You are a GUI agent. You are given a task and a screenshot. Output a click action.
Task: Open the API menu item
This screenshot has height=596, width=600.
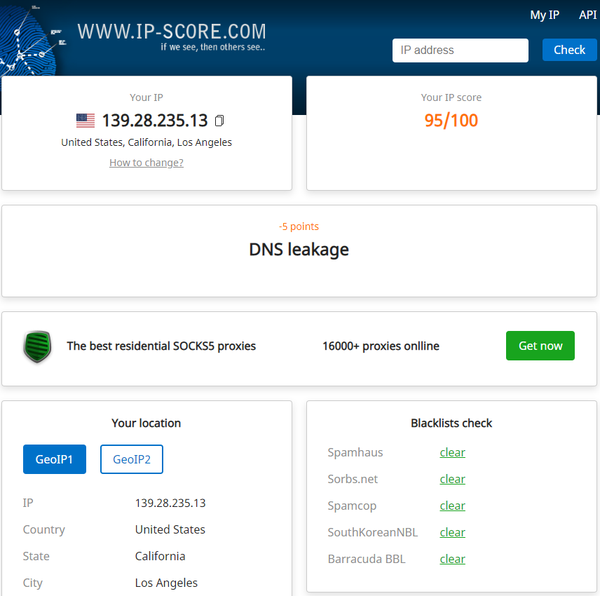click(587, 15)
